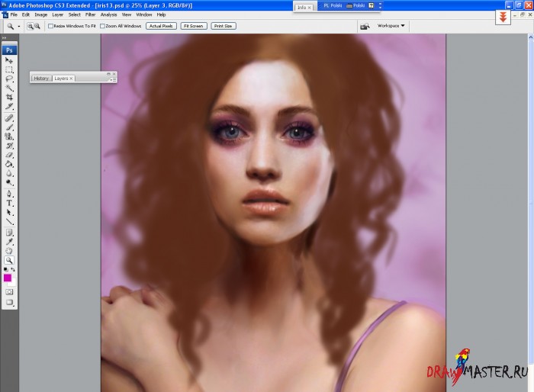Enable Zoom All Windows checkbox
This screenshot has height=392, width=534.
102,26
